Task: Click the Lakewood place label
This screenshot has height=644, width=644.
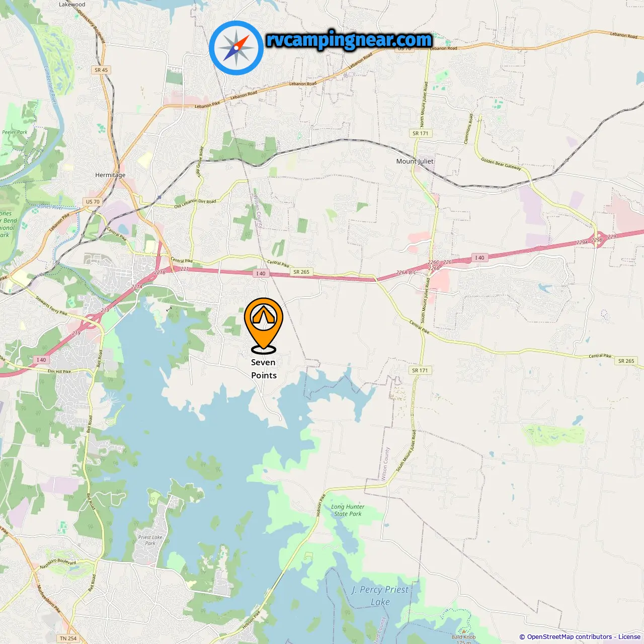Action: [72, 5]
